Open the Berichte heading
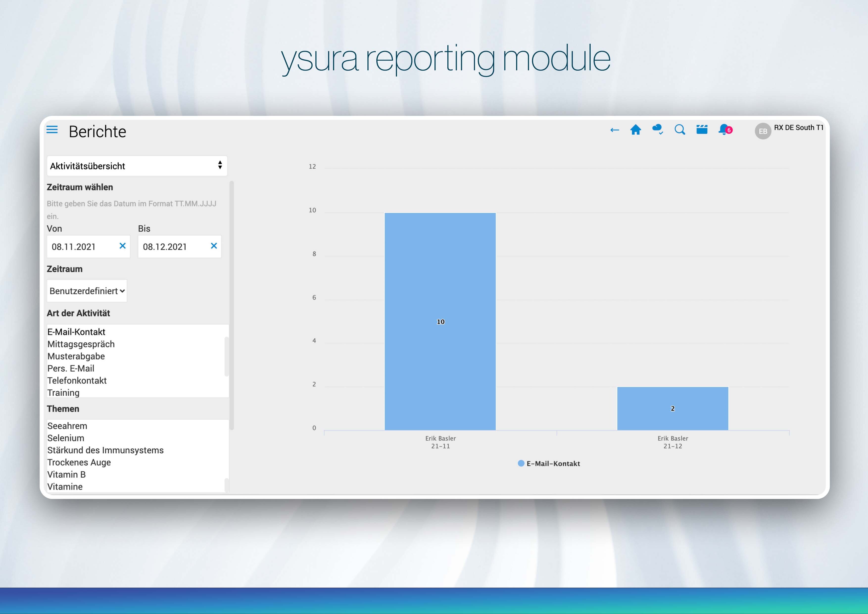868x614 pixels. 97,131
